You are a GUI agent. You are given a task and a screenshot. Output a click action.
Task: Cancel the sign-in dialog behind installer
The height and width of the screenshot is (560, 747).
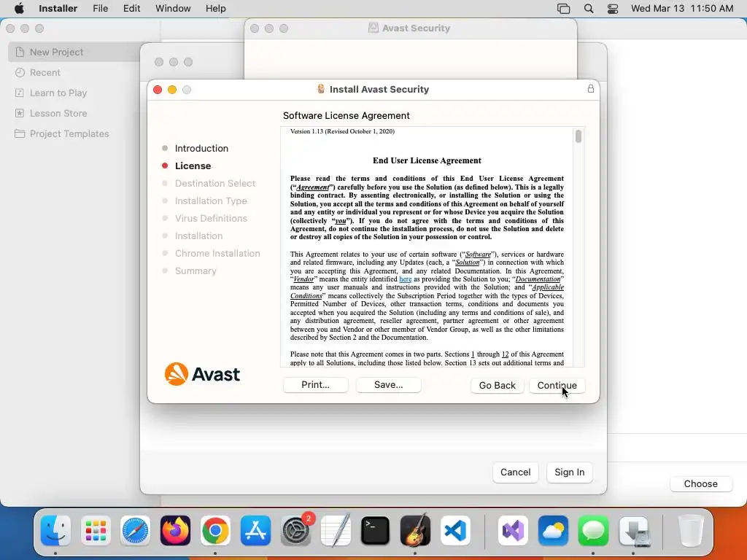click(x=516, y=472)
